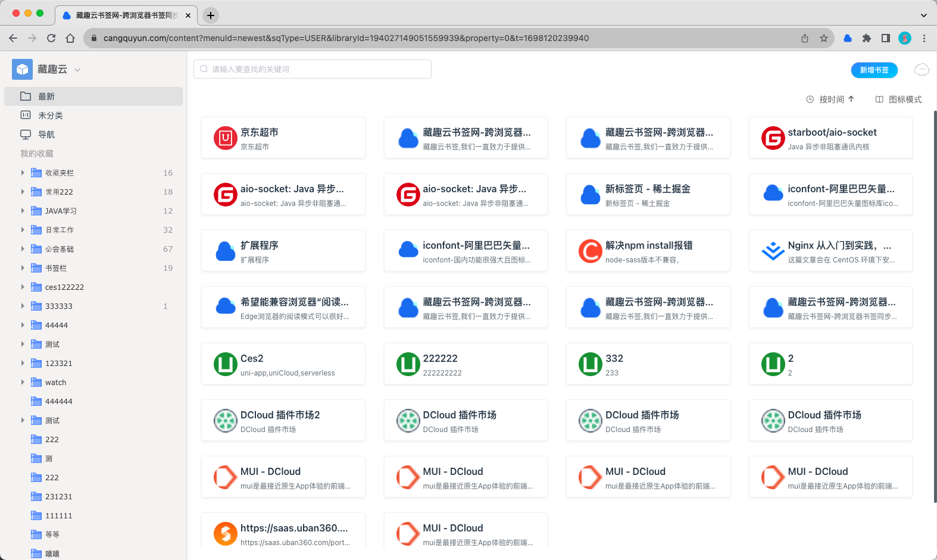This screenshot has width=937, height=560.
Task: Click the 新增书签 button
Action: [x=874, y=70]
